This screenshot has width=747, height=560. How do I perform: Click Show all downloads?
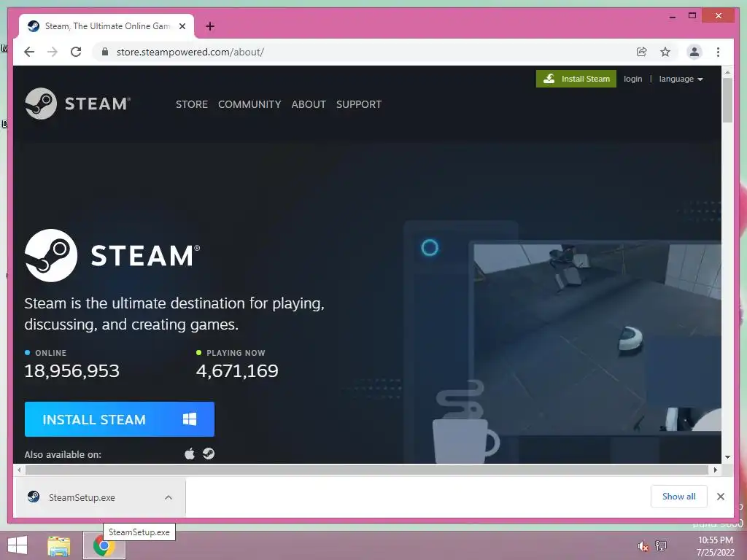(679, 497)
